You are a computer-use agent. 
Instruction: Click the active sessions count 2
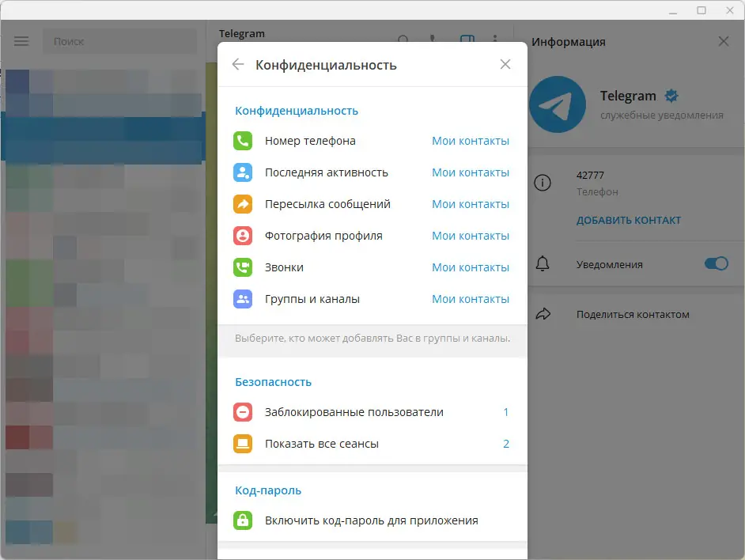506,444
